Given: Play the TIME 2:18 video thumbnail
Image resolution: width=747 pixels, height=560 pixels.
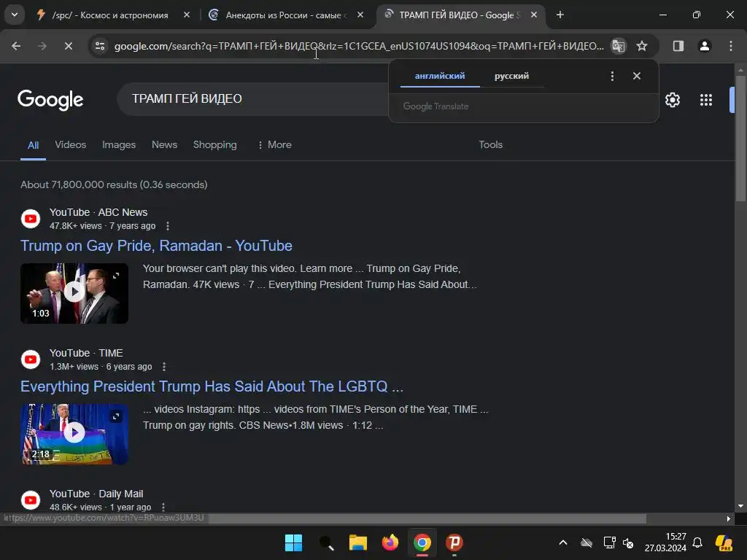Looking at the screenshot, I should (74, 434).
